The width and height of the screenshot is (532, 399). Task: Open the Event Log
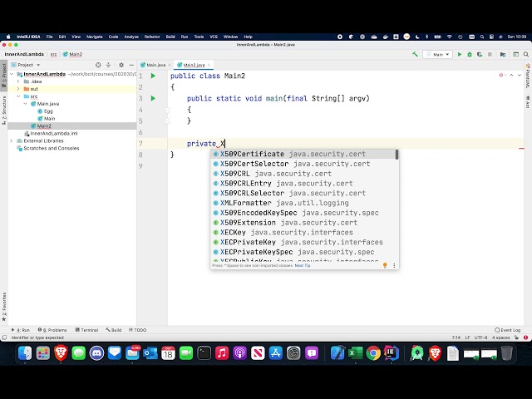[x=508, y=330]
